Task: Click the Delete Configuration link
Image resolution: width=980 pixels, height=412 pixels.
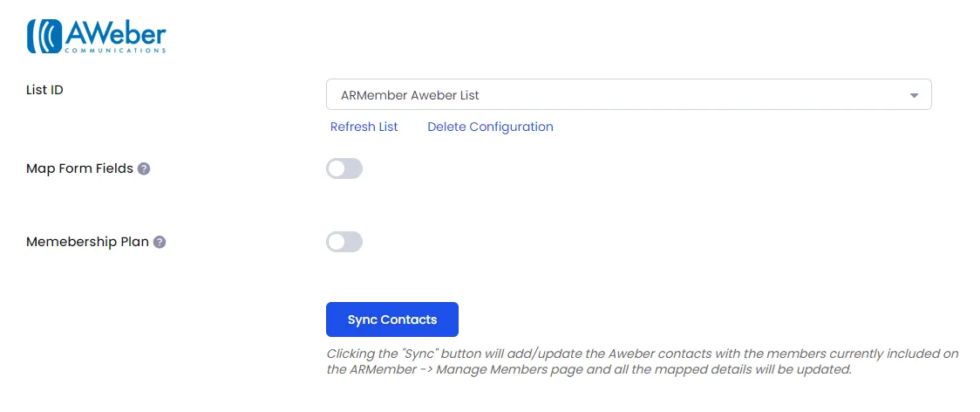Action: (490, 127)
